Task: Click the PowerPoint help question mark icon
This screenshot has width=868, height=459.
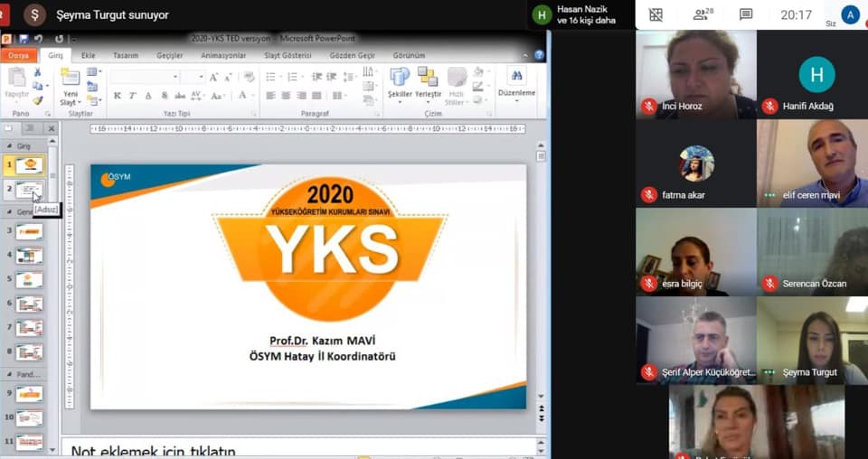Action: pos(539,55)
